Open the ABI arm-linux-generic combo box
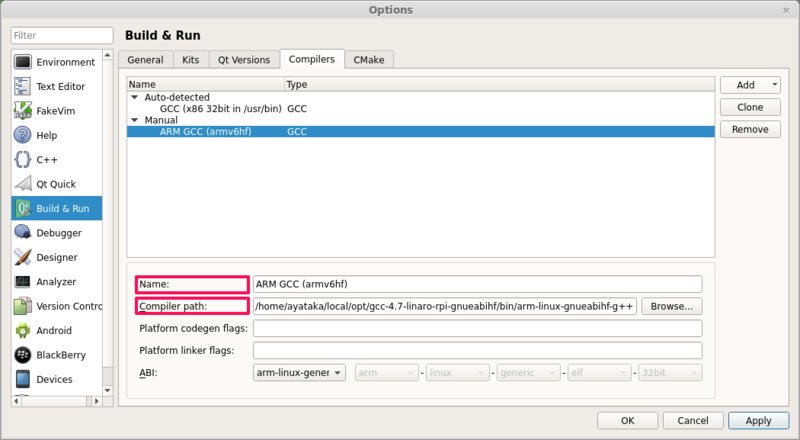 click(x=299, y=373)
